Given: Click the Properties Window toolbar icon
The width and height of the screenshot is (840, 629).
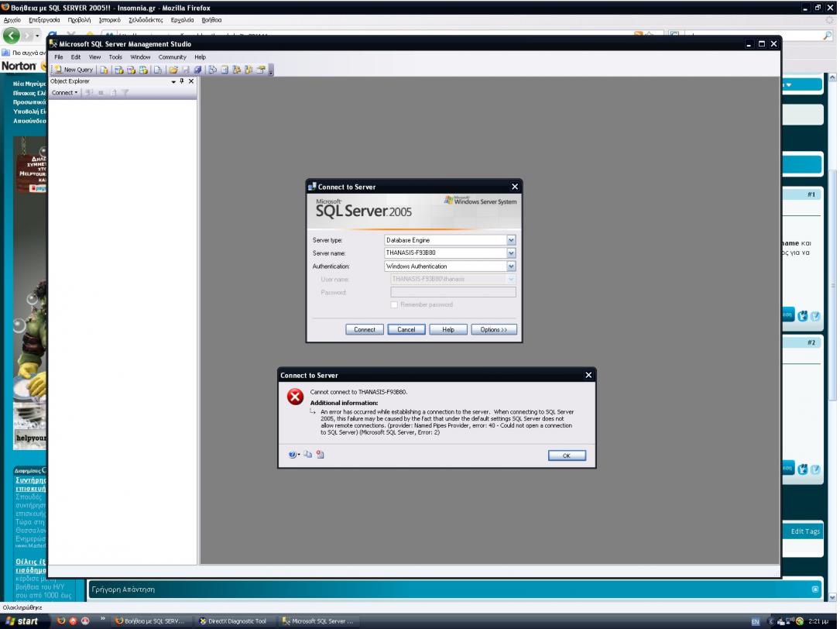Looking at the screenshot, I should [261, 70].
